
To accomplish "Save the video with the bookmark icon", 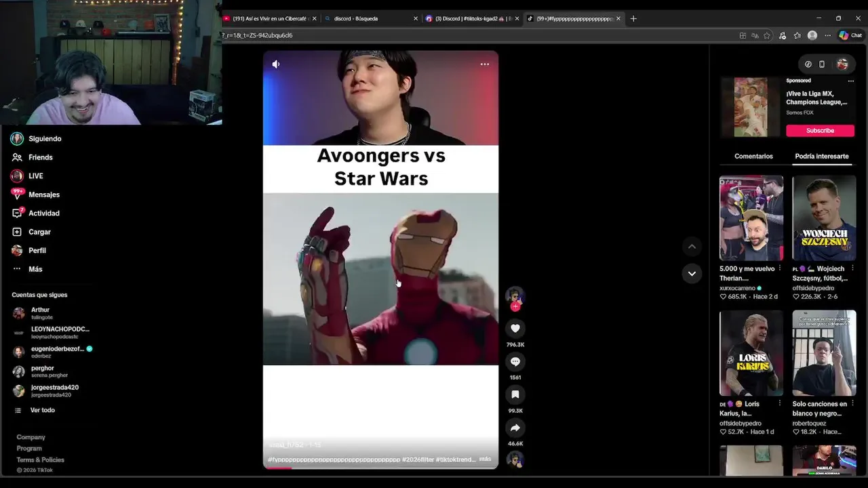I will [515, 394].
